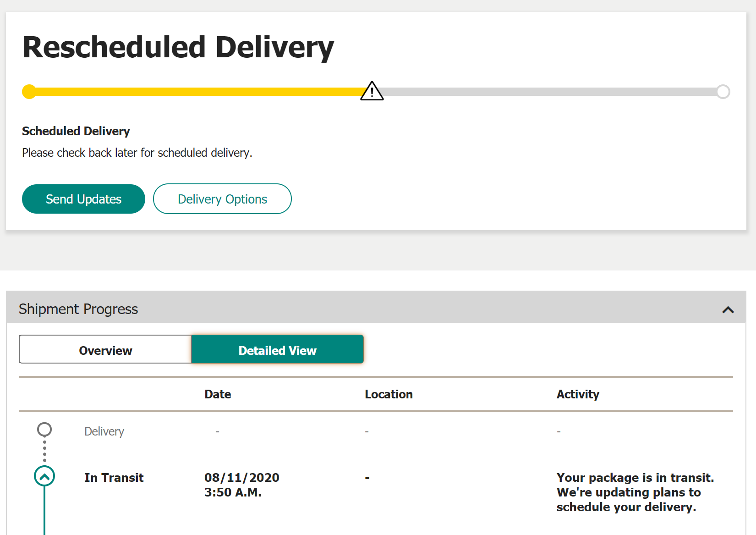Click the warning triangle icon on progress bar

pyautogui.click(x=372, y=91)
